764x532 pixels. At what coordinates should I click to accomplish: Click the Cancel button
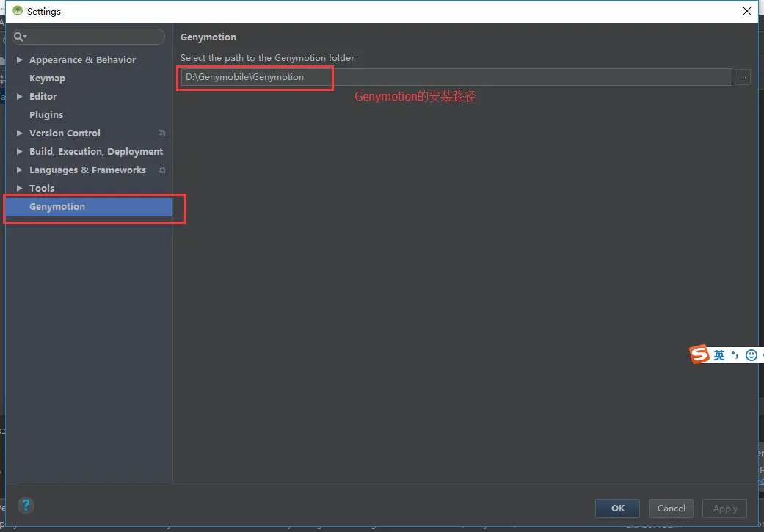(671, 508)
